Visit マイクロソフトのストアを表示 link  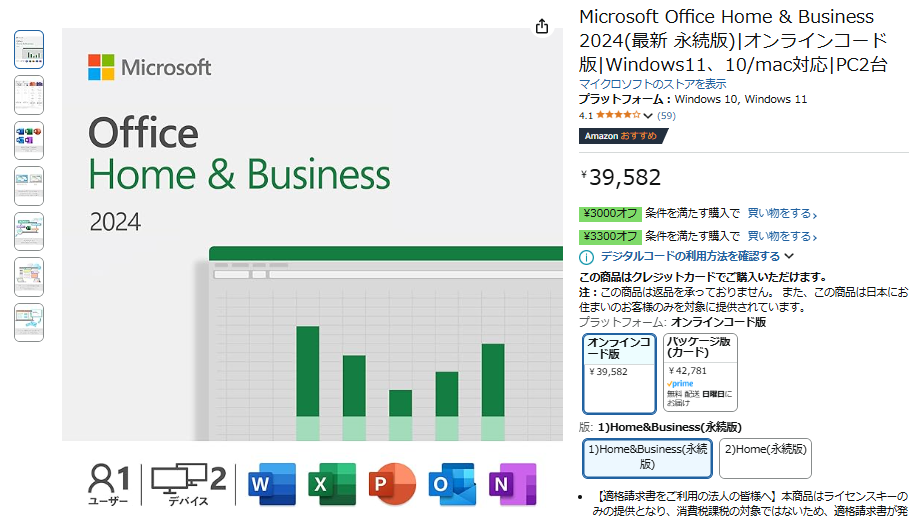(x=652, y=84)
